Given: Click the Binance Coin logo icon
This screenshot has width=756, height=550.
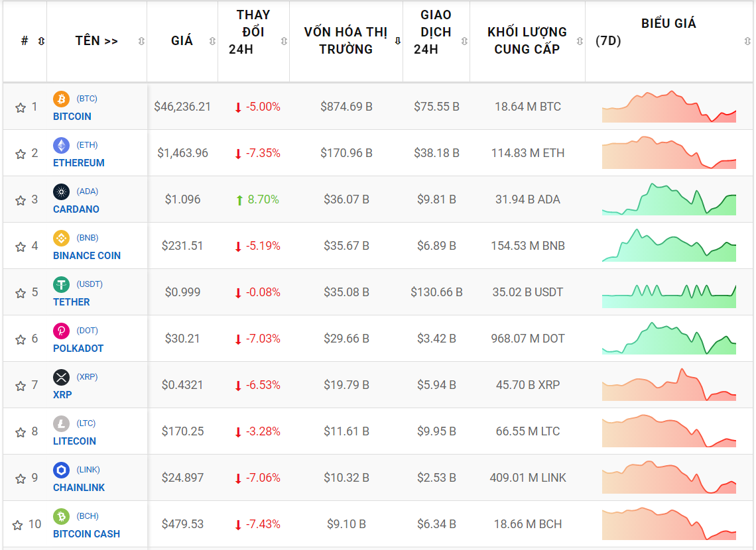Looking at the screenshot, I should pos(61,238).
